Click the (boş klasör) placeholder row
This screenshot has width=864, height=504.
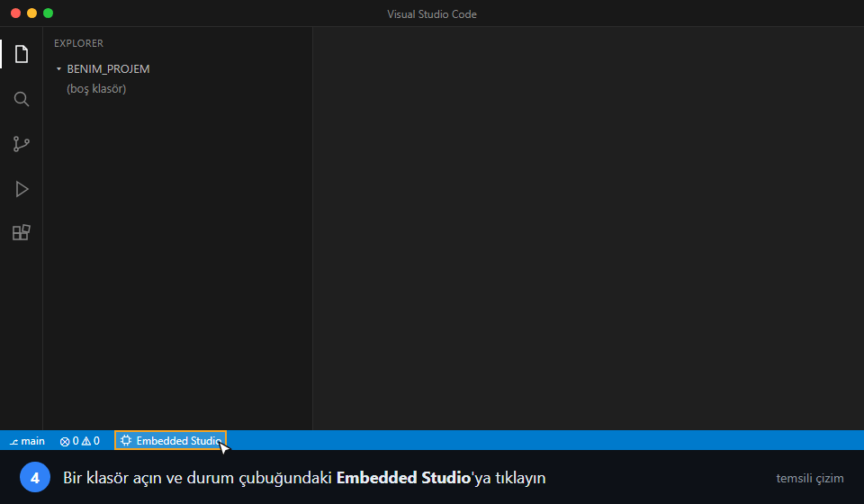click(96, 89)
